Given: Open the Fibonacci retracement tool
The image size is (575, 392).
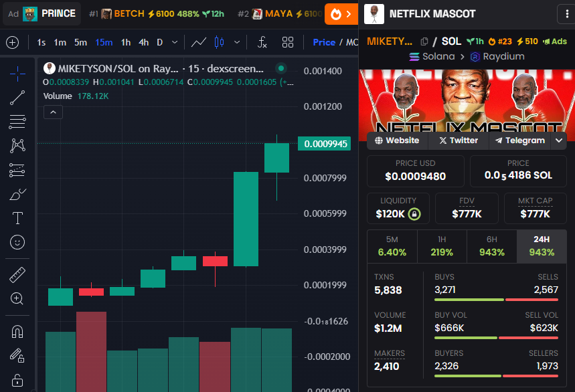Looking at the screenshot, I should (x=17, y=122).
